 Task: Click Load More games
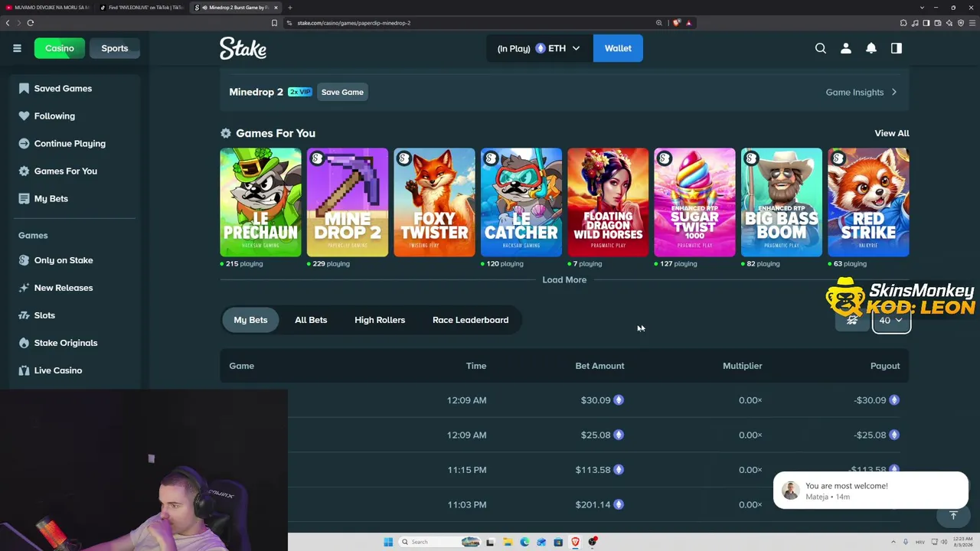(x=564, y=279)
